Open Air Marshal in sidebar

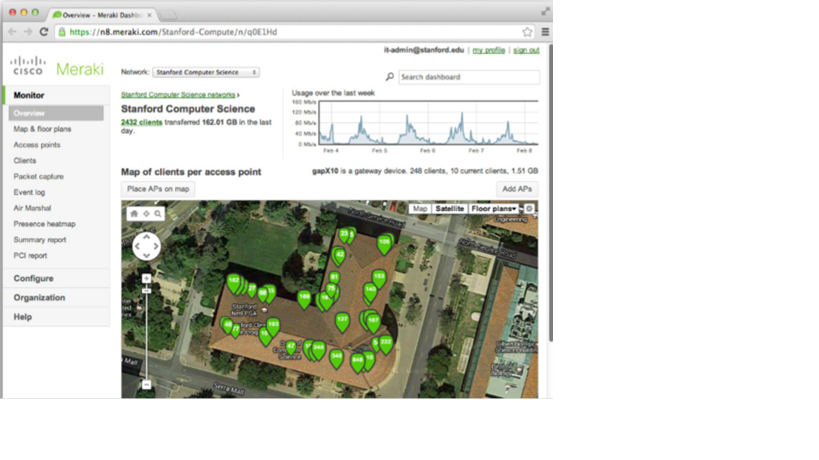click(31, 208)
